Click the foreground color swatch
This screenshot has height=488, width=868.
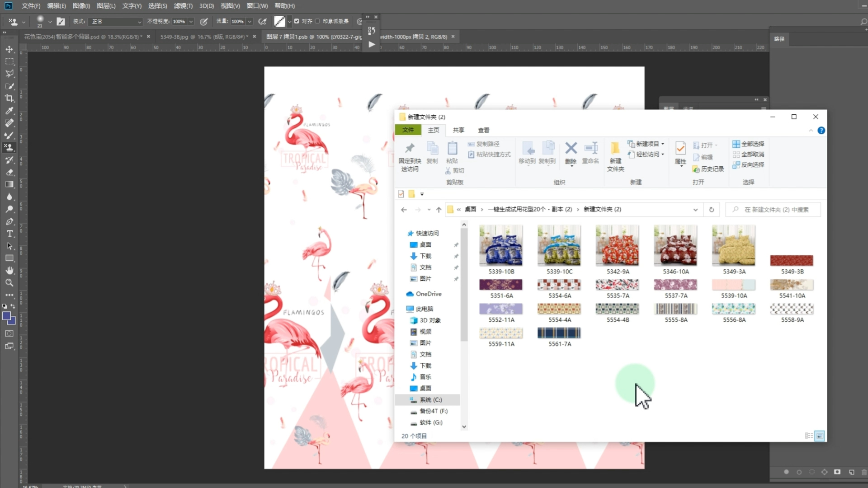tap(6, 316)
